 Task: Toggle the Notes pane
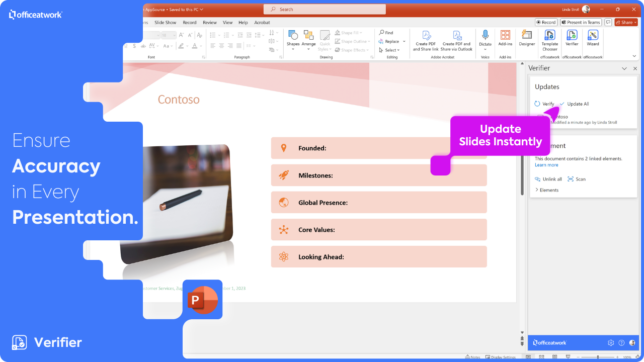coord(472,357)
